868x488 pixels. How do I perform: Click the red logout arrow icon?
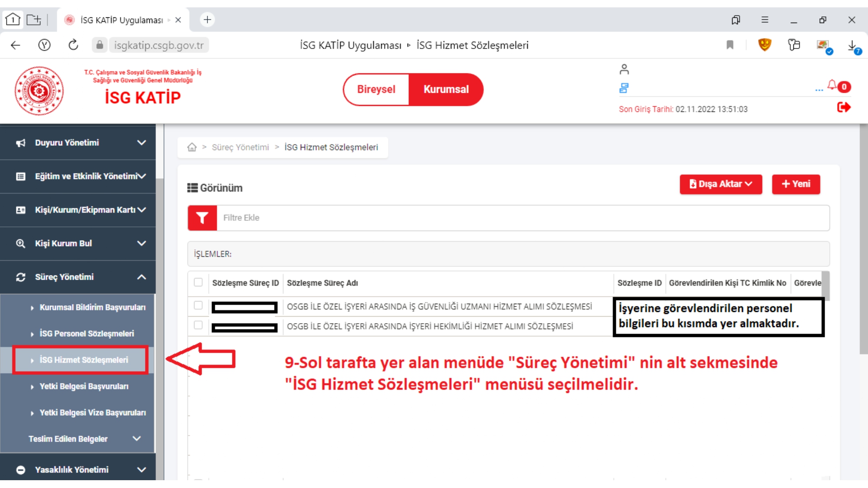843,107
